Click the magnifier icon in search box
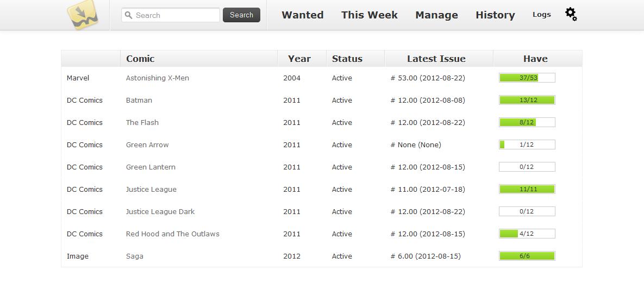This screenshot has height=295, width=644. [x=129, y=15]
